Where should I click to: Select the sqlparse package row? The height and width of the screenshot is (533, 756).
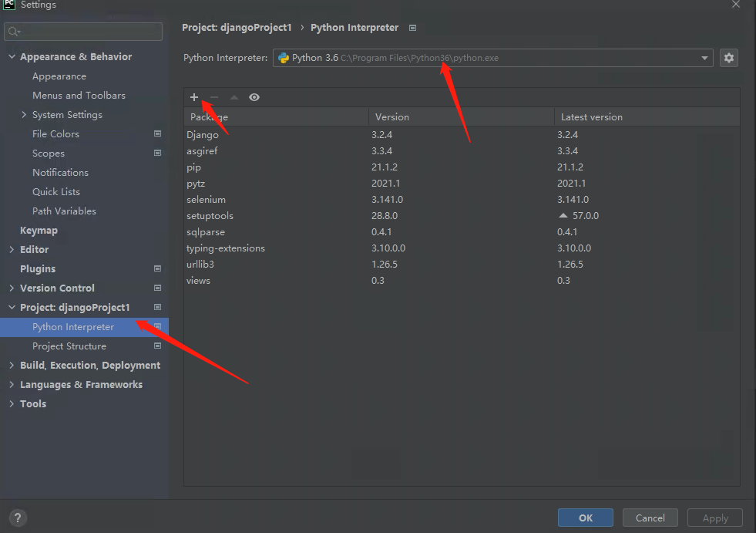pyautogui.click(x=462, y=231)
